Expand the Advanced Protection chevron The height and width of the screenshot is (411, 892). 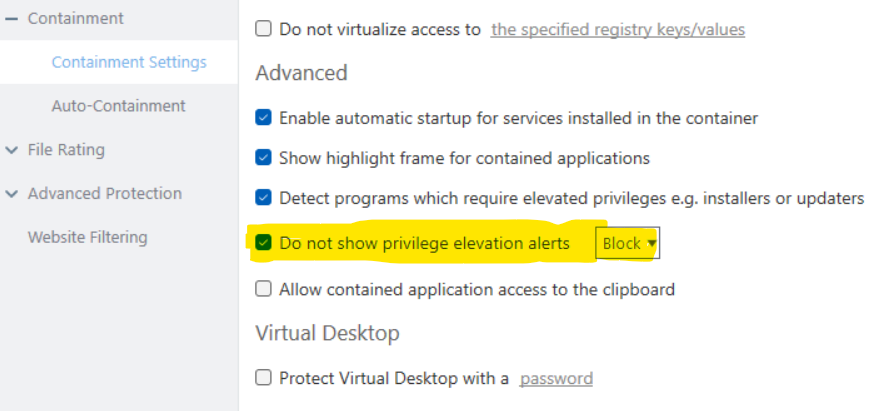11,194
